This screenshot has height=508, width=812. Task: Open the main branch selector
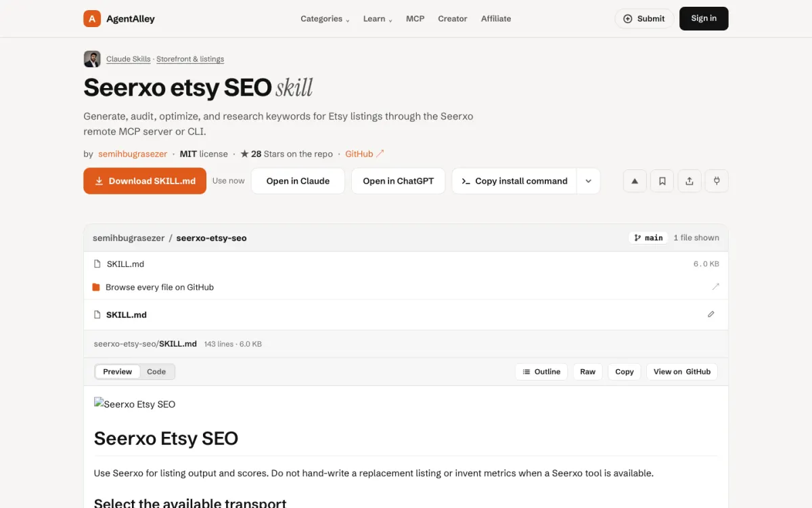pyautogui.click(x=648, y=238)
